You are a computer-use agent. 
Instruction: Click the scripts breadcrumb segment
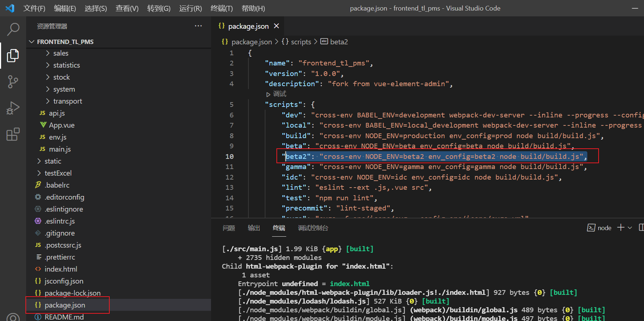tap(301, 42)
